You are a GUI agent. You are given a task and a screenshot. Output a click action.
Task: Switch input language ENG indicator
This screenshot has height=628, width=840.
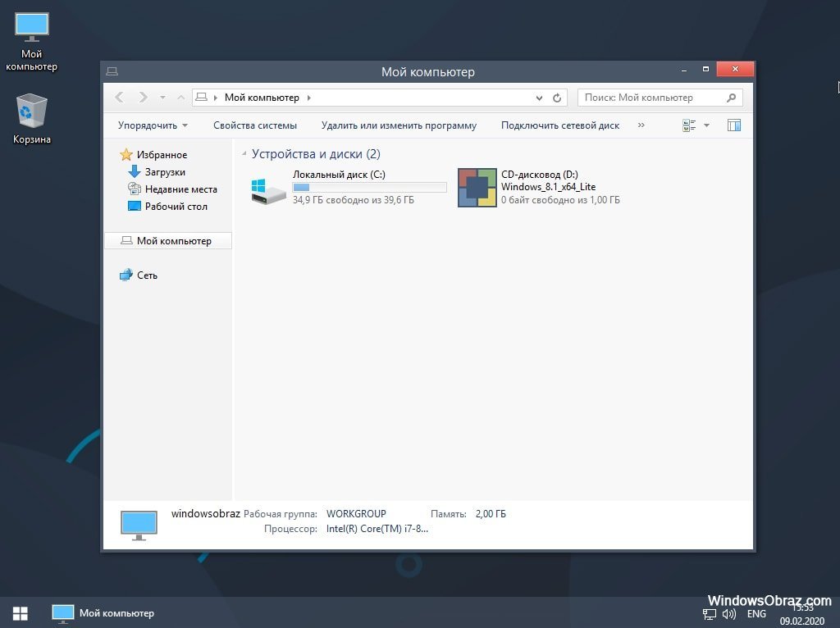click(x=756, y=614)
